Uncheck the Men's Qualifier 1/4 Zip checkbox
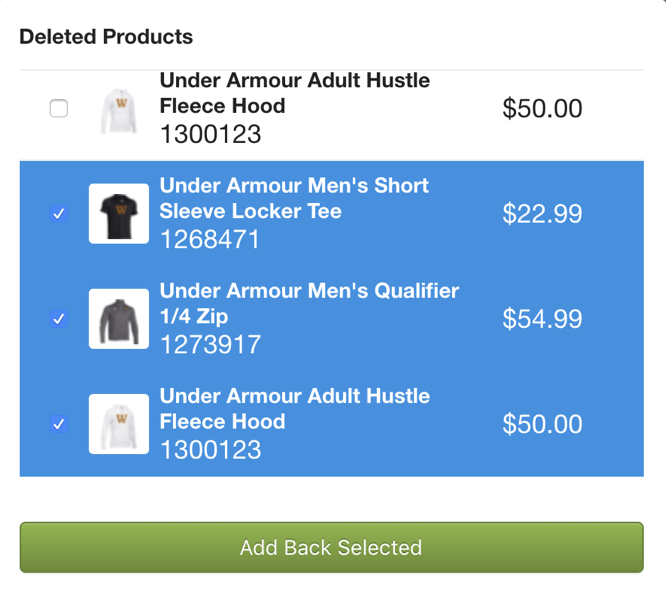The width and height of the screenshot is (666, 593). 59,319
